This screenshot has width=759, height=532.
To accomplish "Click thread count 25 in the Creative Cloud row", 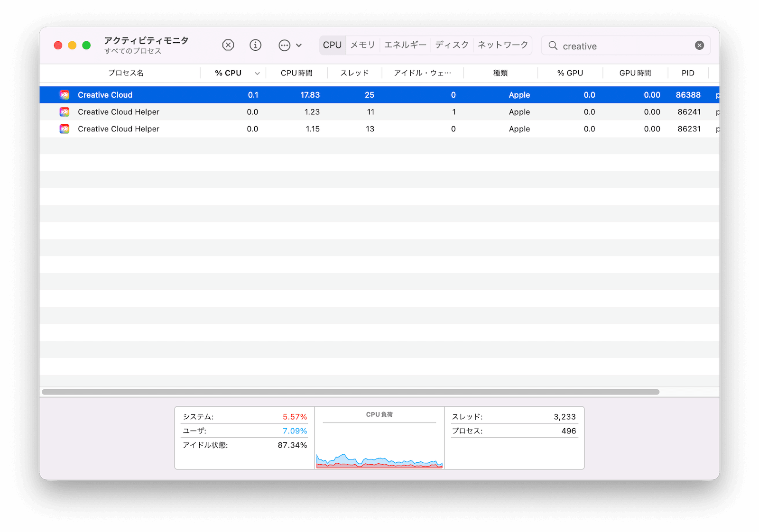I will click(370, 95).
